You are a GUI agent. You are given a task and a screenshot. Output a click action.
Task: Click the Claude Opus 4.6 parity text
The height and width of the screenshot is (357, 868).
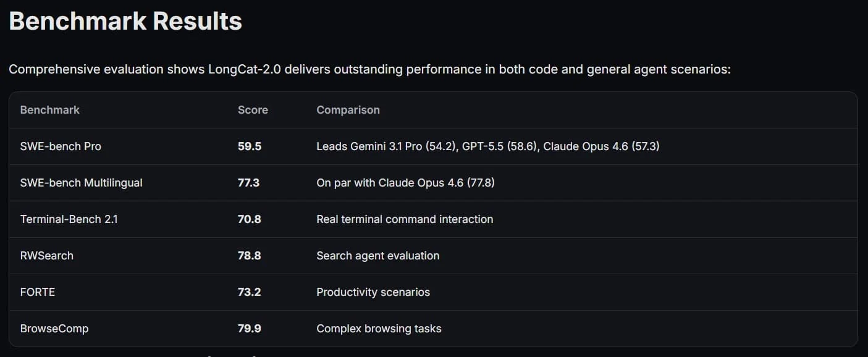pos(405,183)
